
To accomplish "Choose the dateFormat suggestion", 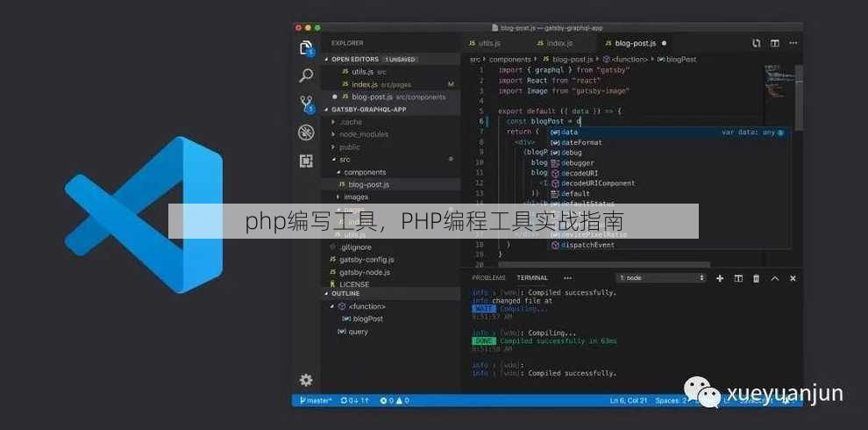I will [x=669, y=142].
